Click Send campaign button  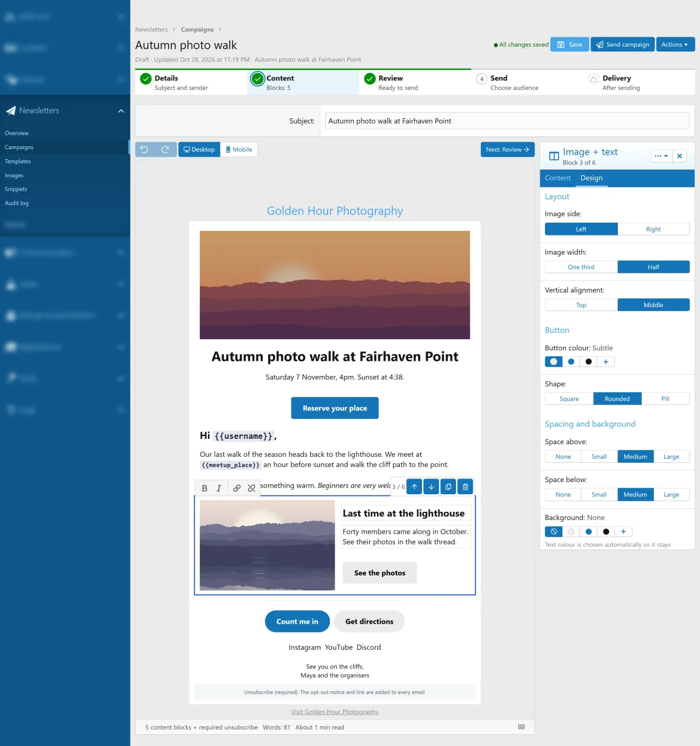(622, 44)
